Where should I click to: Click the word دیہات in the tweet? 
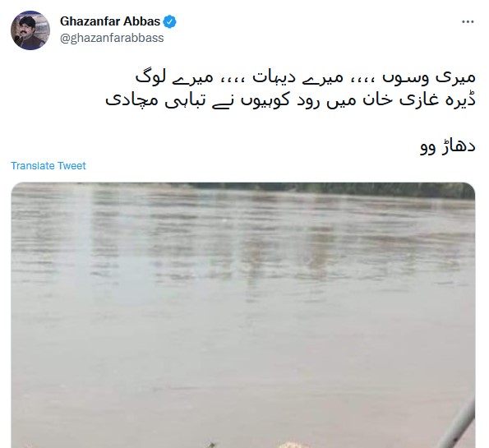click(x=274, y=77)
